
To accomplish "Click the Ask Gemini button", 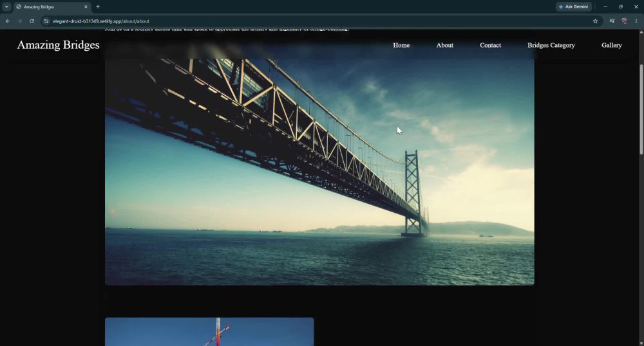I will [574, 6].
